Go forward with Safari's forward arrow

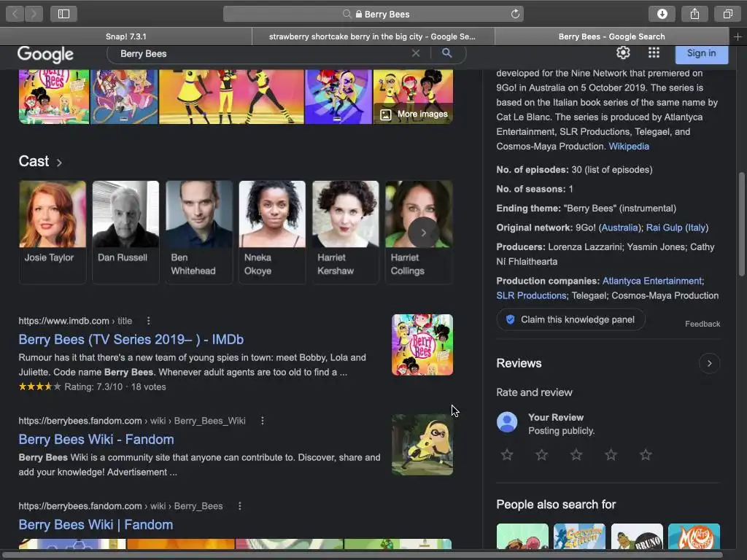click(x=34, y=14)
